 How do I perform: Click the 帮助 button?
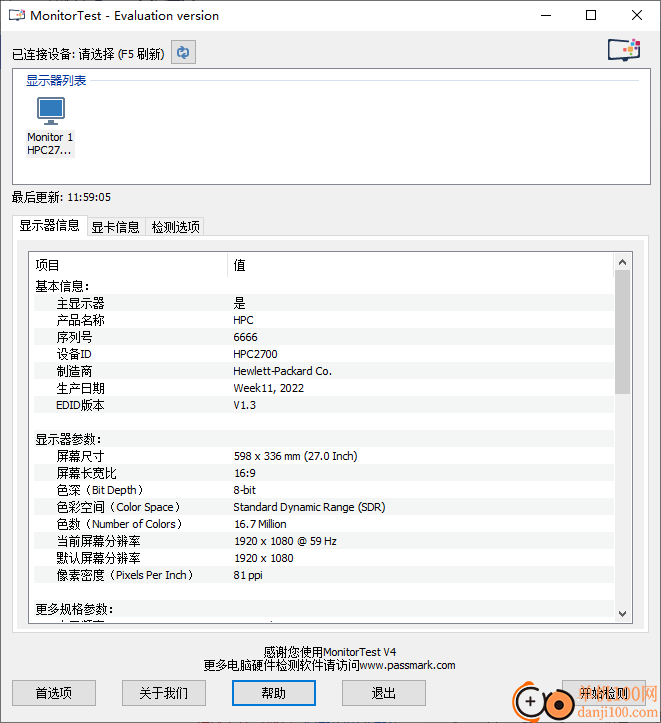[x=274, y=693]
